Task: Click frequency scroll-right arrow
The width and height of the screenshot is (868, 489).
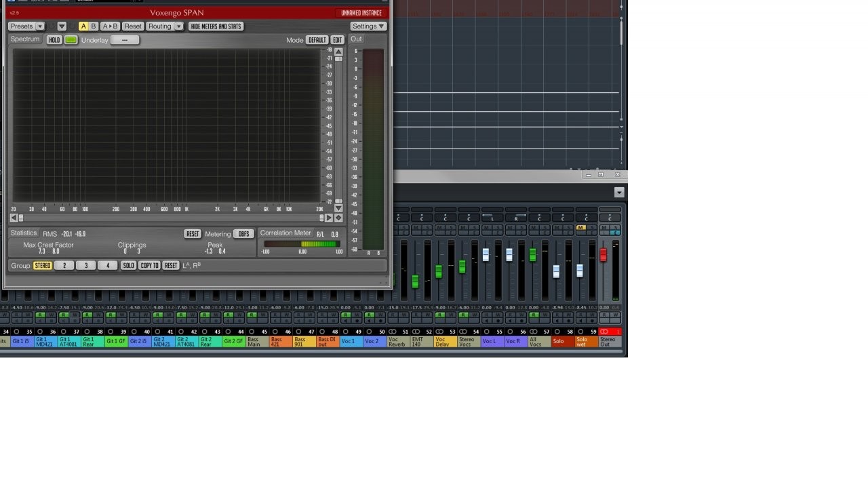Action: pyautogui.click(x=329, y=218)
